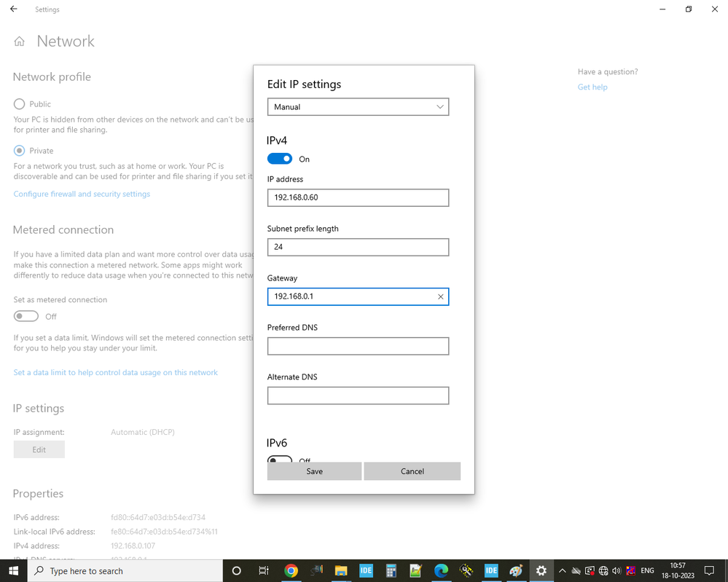728x582 pixels.
Task: Open Task View on the taskbar
Action: coord(264,570)
